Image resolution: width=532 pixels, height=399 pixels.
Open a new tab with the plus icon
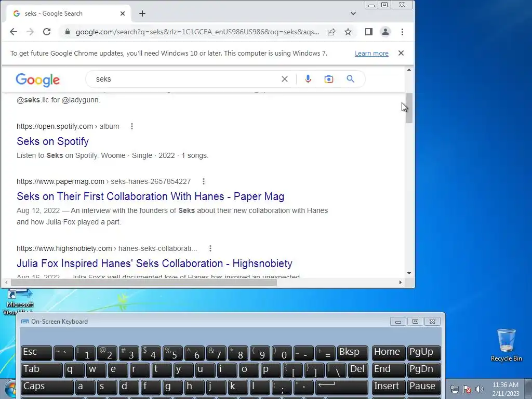142,14
